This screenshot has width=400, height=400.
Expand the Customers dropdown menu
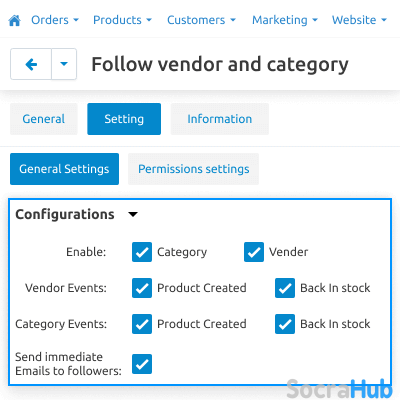click(x=201, y=20)
